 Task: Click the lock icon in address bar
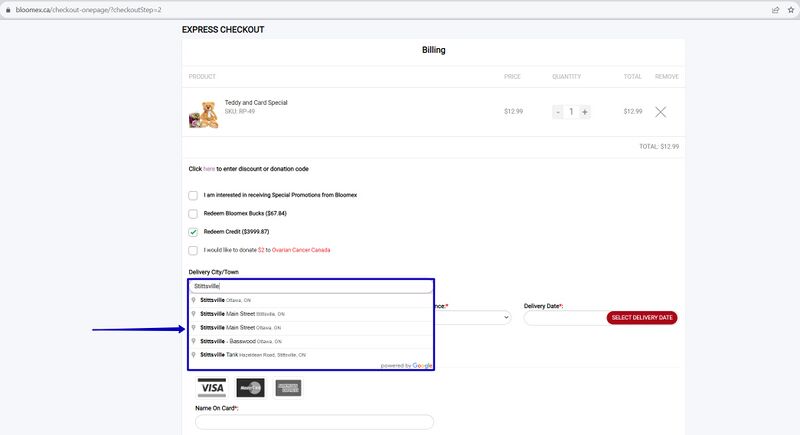pyautogui.click(x=8, y=10)
